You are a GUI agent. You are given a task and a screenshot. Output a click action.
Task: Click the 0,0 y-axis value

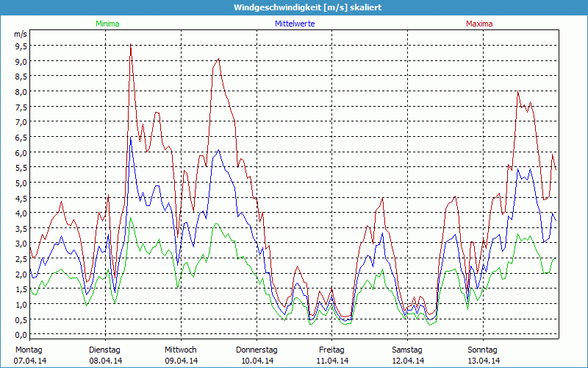point(21,335)
